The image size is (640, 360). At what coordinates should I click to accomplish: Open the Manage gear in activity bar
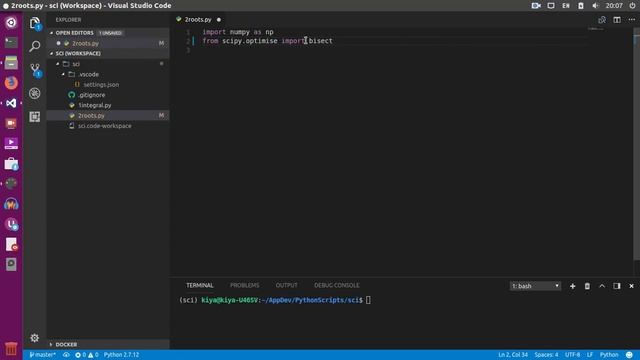pyautogui.click(x=35, y=338)
